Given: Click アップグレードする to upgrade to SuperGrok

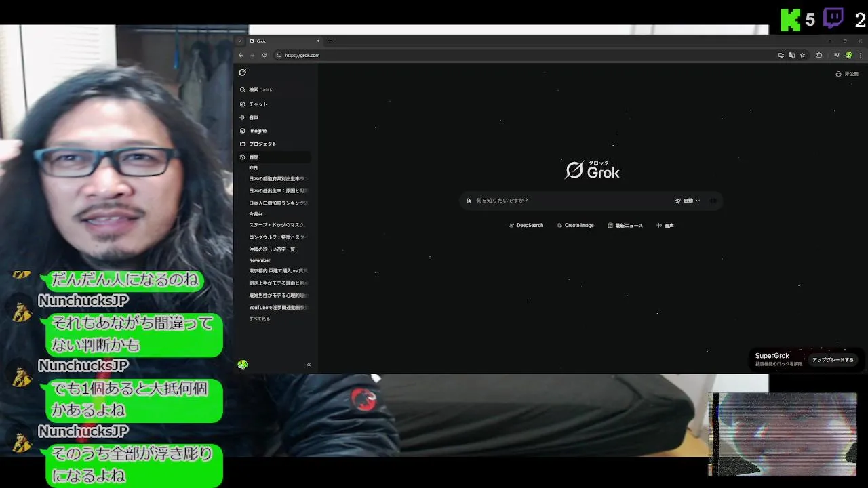Looking at the screenshot, I should (833, 360).
